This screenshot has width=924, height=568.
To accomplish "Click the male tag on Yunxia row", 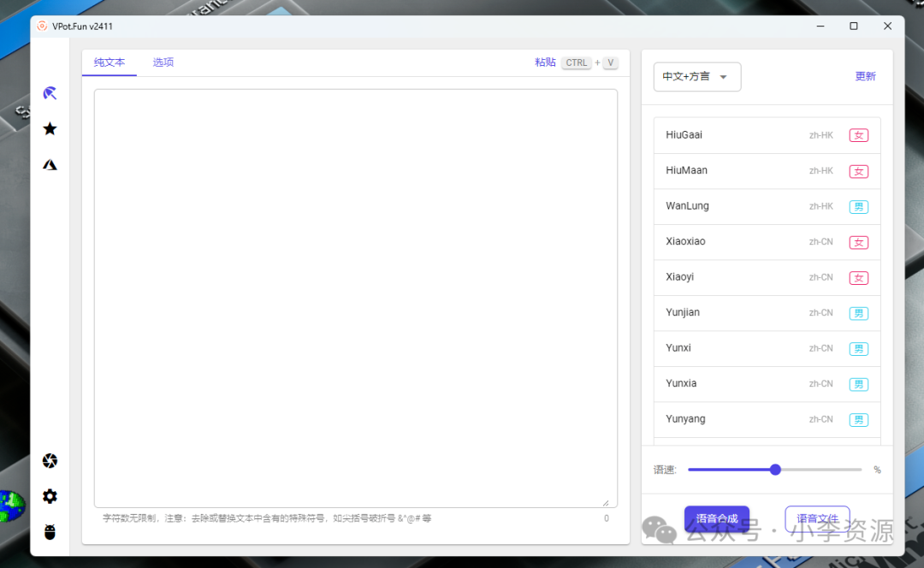I will [859, 384].
